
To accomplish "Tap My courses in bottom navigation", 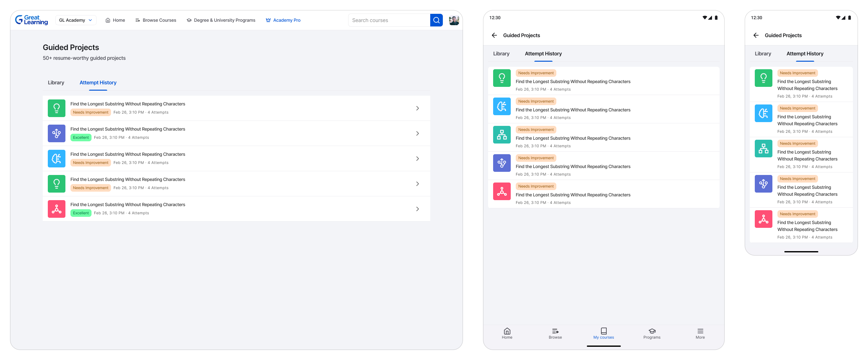I will [604, 333].
